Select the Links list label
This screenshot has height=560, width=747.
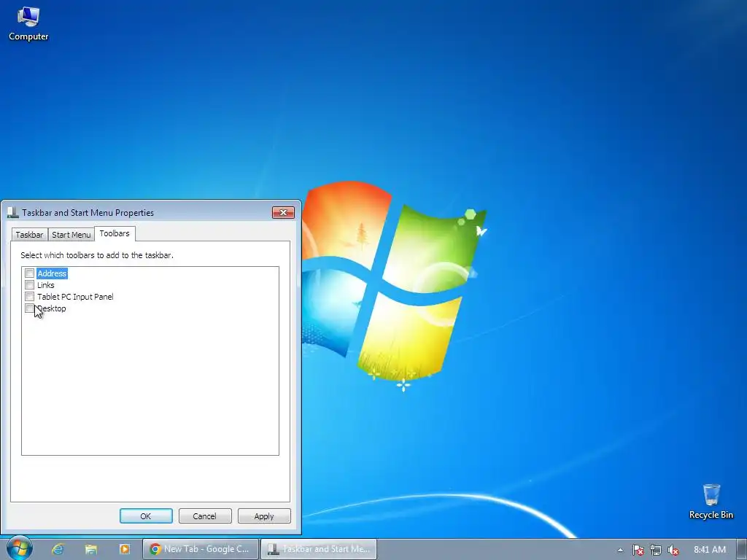pos(46,285)
